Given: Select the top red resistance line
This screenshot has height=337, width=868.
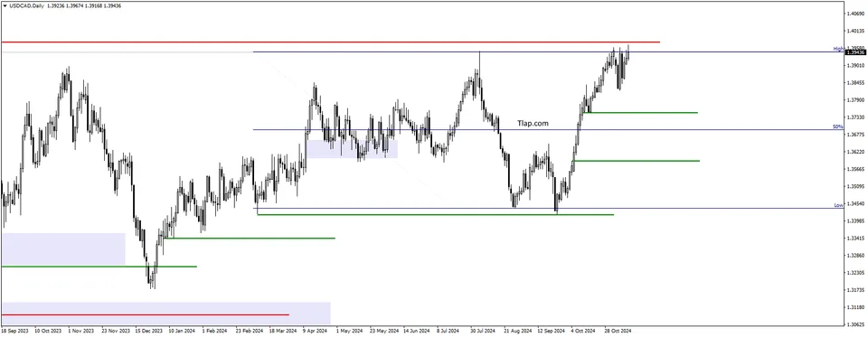Looking at the screenshot, I should [331, 42].
